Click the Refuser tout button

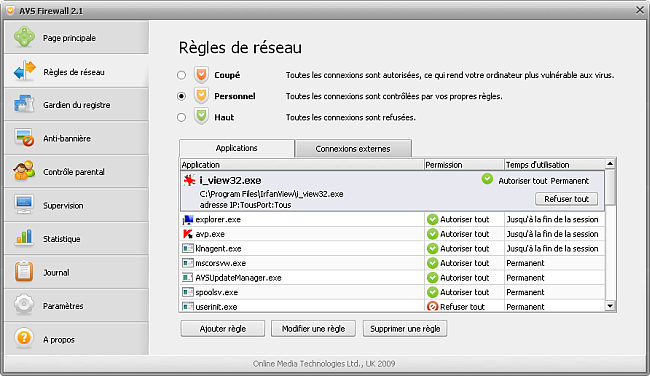[566, 199]
